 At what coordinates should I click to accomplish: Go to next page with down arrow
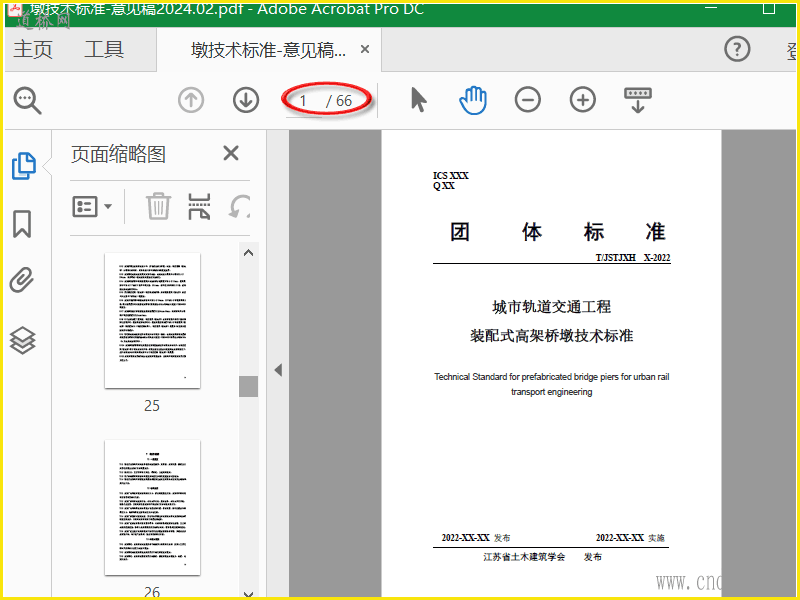coord(246,100)
